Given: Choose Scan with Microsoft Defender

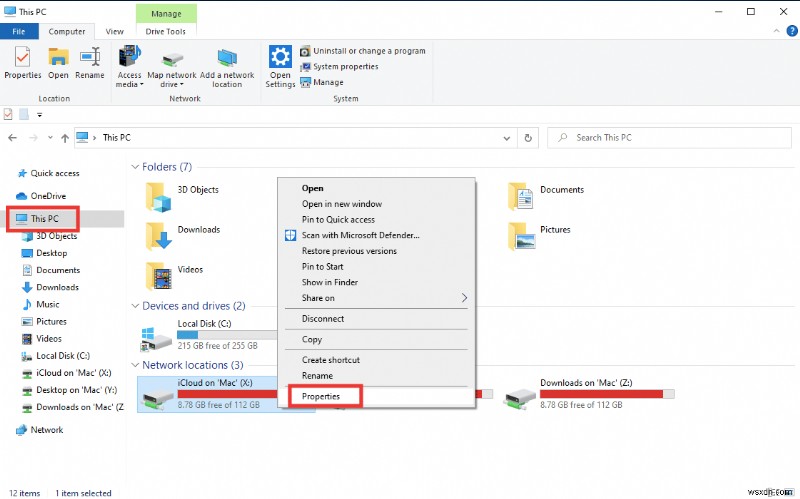Looking at the screenshot, I should click(361, 236).
